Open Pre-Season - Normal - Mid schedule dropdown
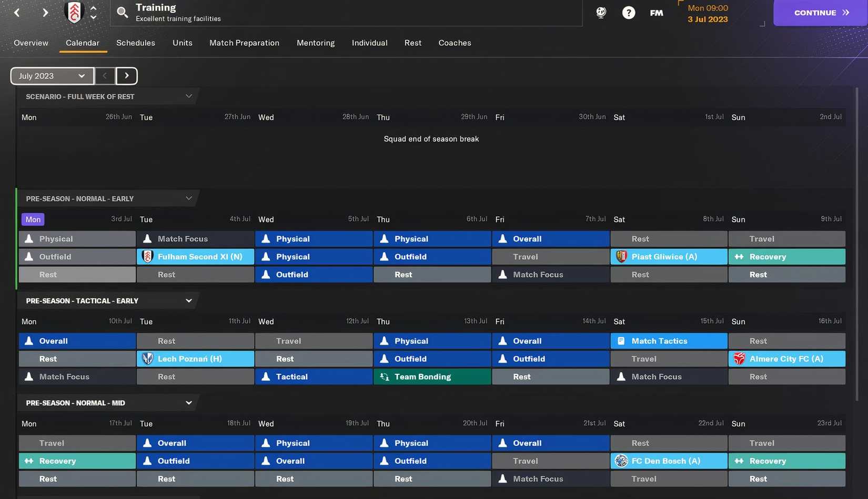This screenshot has height=499, width=868. click(188, 403)
